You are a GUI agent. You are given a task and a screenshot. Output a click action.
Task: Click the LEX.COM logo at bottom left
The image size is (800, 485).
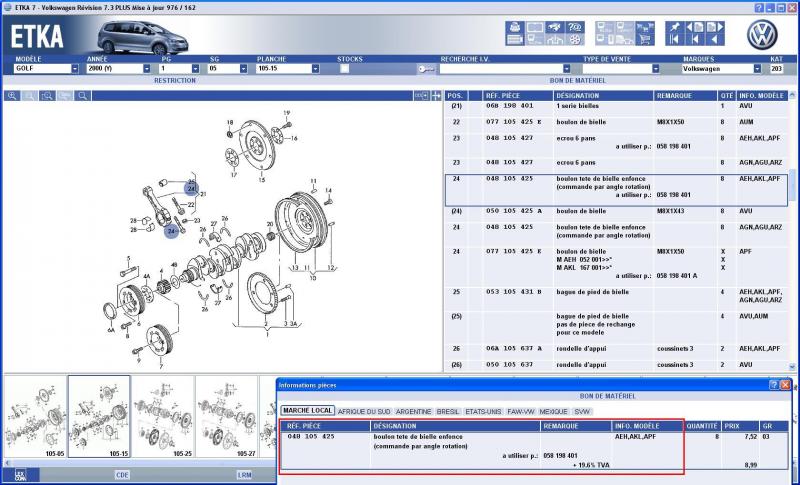[x=20, y=475]
